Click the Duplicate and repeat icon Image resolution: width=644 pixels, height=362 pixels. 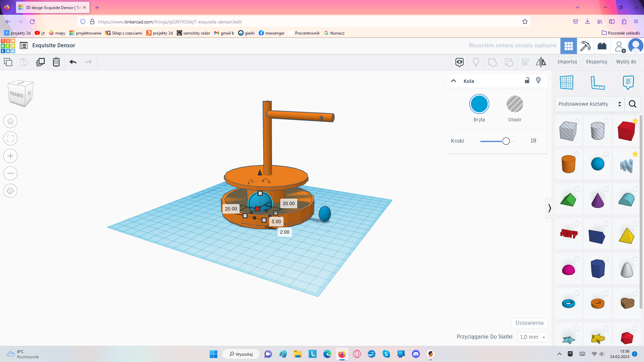[40, 62]
